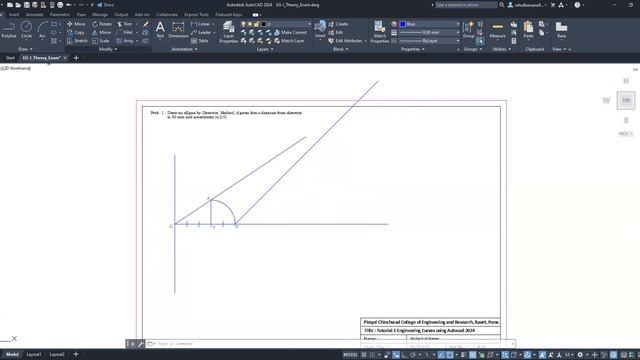Click the black layer color swatch

[x=264, y=24]
